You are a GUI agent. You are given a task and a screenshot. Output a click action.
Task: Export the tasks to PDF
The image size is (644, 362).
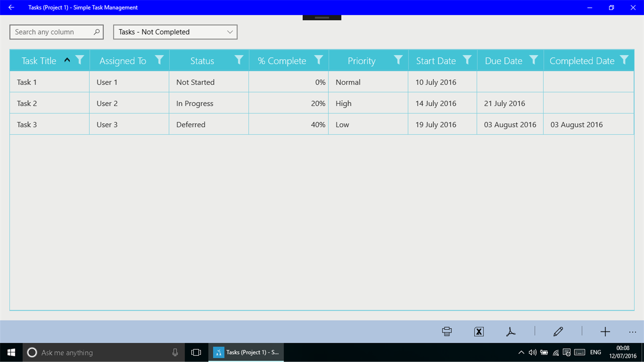coord(511,331)
